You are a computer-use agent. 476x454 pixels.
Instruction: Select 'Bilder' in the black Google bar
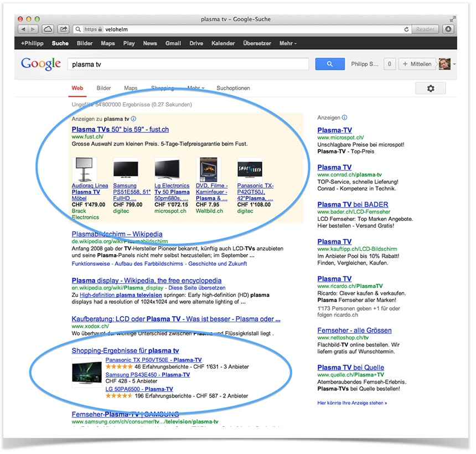[85, 43]
